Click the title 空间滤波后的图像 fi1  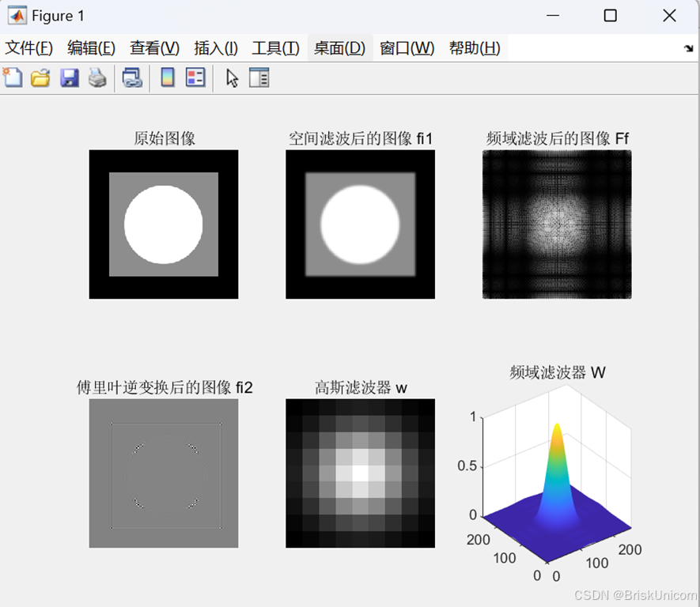pos(361,138)
